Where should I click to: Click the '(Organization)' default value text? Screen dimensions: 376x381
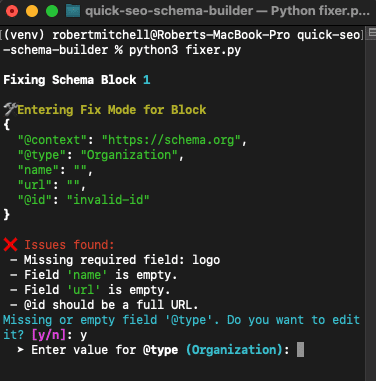click(x=234, y=350)
